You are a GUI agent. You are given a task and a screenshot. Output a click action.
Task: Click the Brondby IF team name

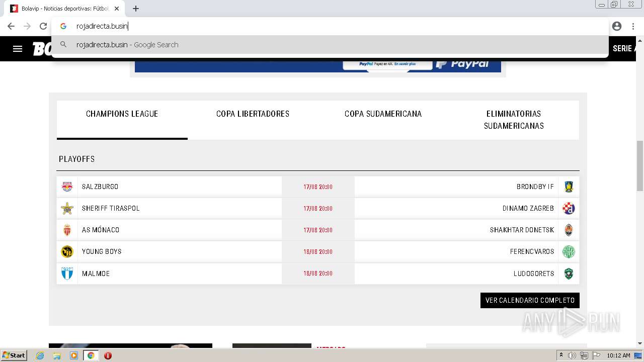(535, 187)
